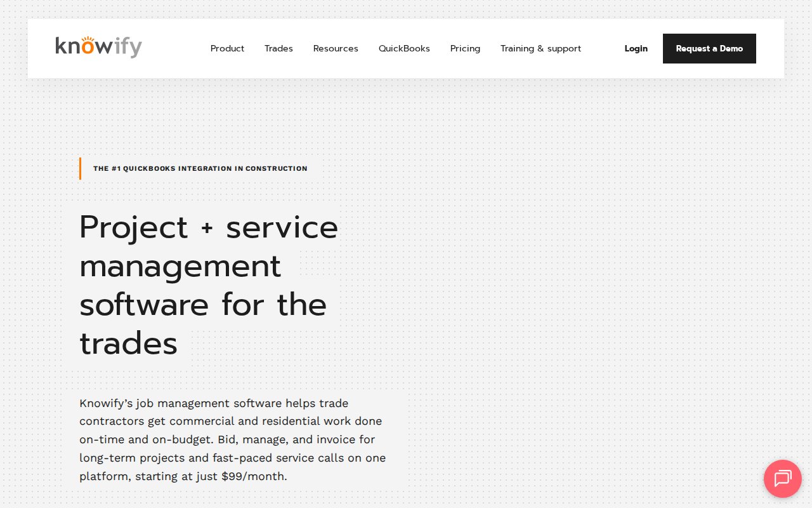Click the '$99/month' price text
The width and height of the screenshot is (812, 508).
[254, 476]
